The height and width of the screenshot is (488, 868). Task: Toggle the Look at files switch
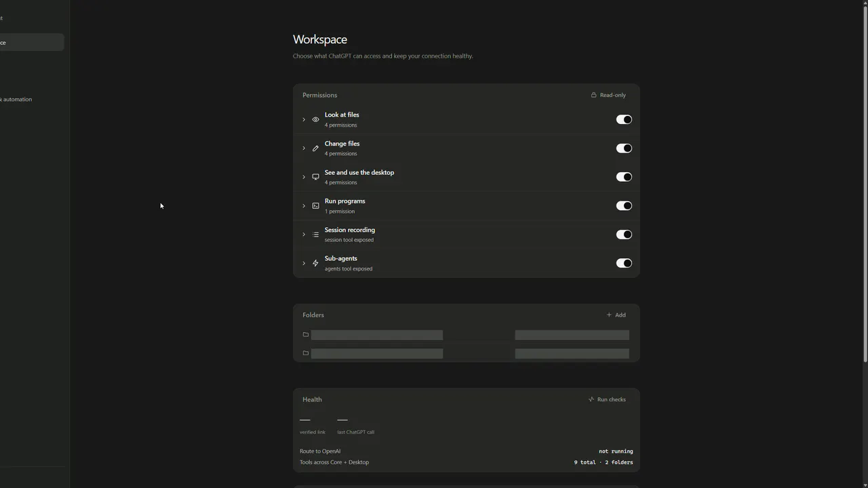pos(624,119)
